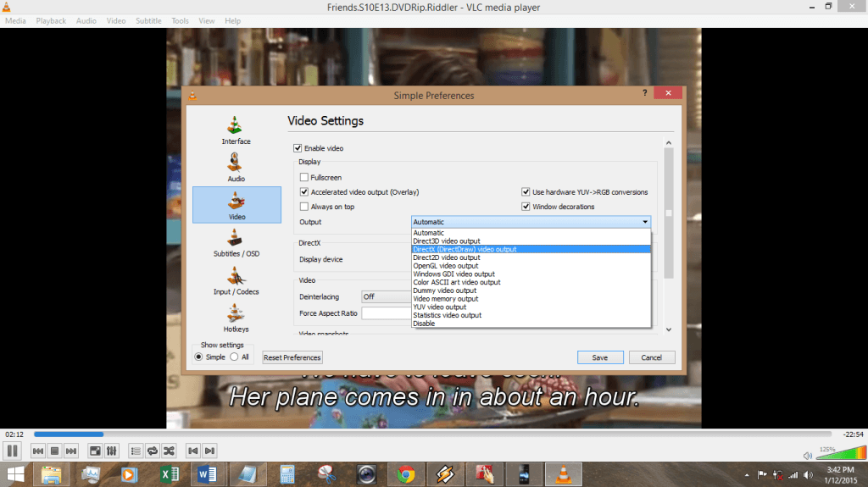
Task: Open the Tools menu
Action: (180, 21)
